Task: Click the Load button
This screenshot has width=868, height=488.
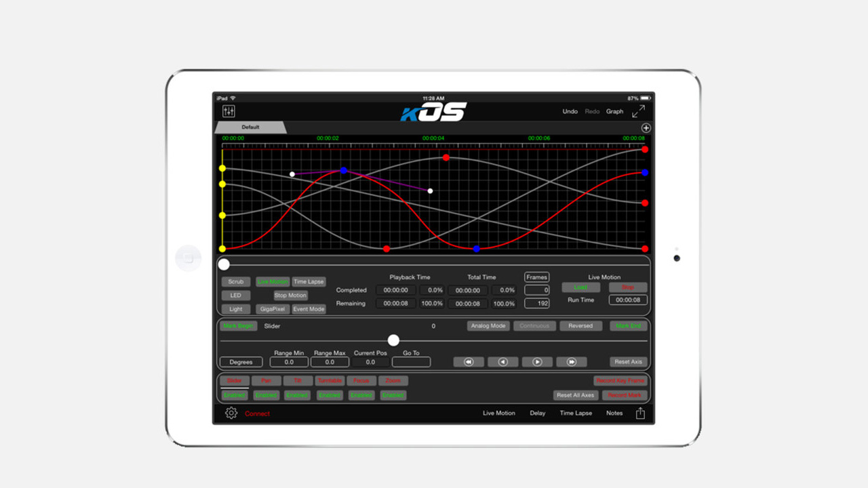Action: tap(581, 287)
